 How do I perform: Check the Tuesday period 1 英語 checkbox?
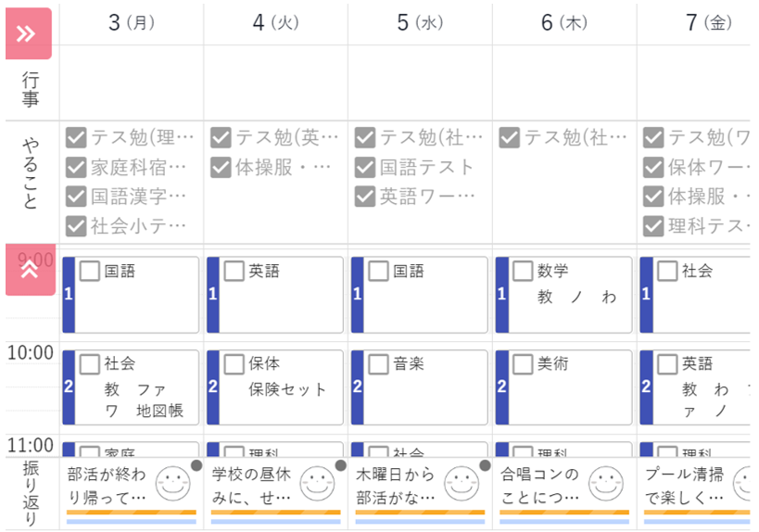pyautogui.click(x=234, y=271)
